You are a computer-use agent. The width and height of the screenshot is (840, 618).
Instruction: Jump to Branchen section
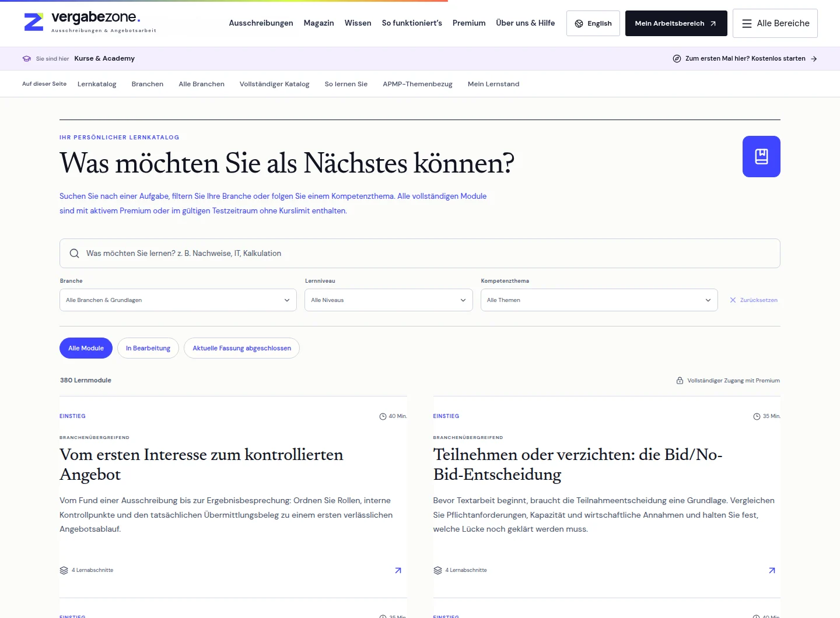(x=148, y=84)
